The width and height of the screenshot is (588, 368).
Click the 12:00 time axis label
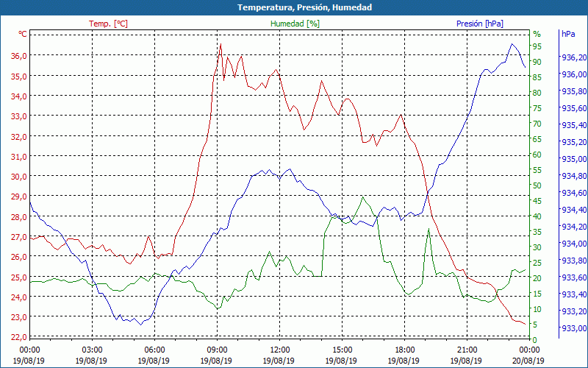click(x=279, y=350)
